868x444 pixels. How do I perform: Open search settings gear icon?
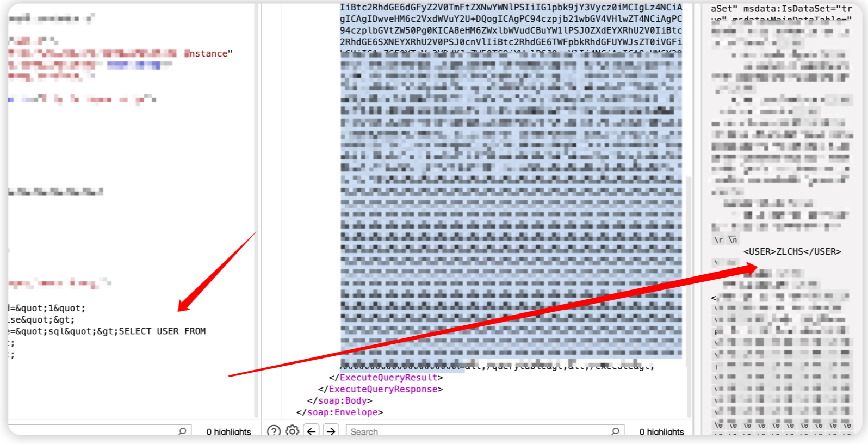[x=292, y=431]
